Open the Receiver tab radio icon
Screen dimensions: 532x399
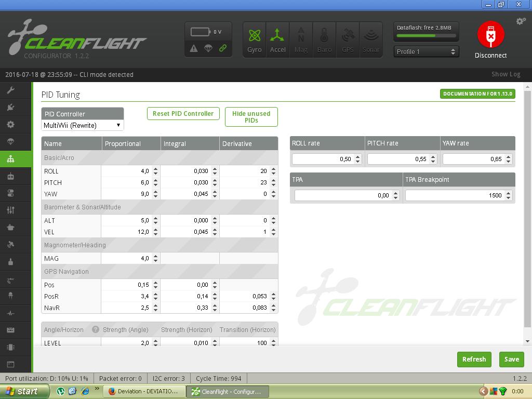coord(10,176)
